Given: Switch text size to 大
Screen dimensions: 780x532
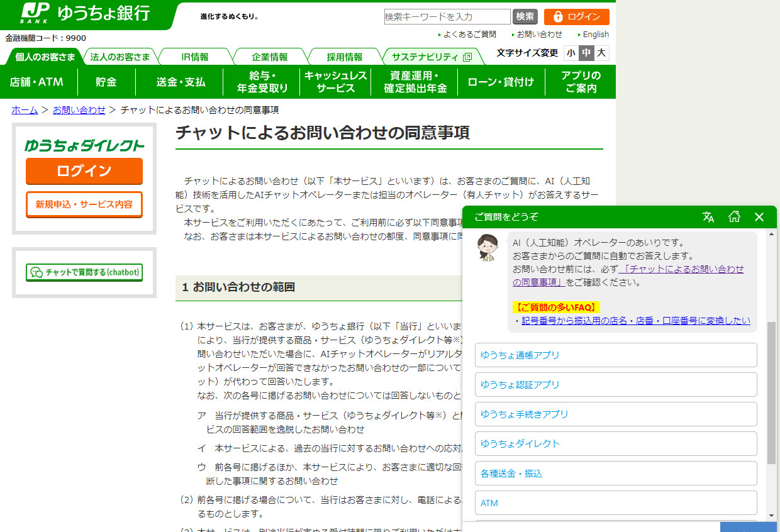Looking at the screenshot, I should click(602, 53).
